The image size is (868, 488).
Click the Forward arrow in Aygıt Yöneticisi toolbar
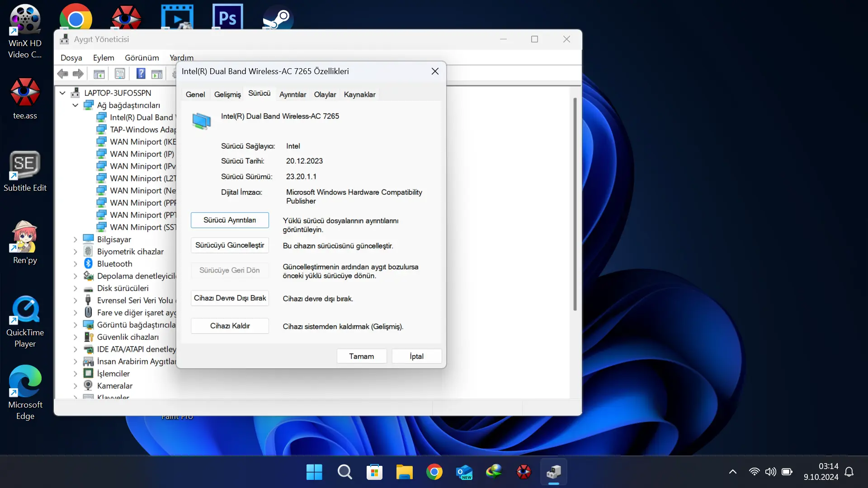click(78, 74)
